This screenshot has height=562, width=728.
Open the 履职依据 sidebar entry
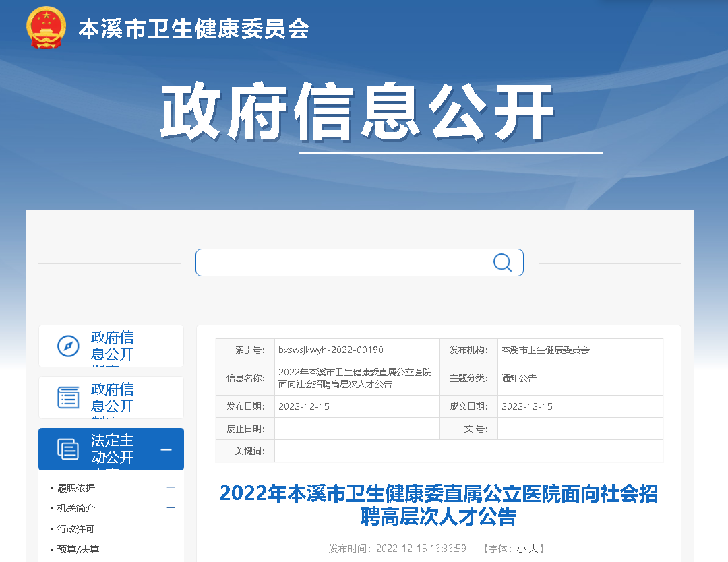coord(76,488)
